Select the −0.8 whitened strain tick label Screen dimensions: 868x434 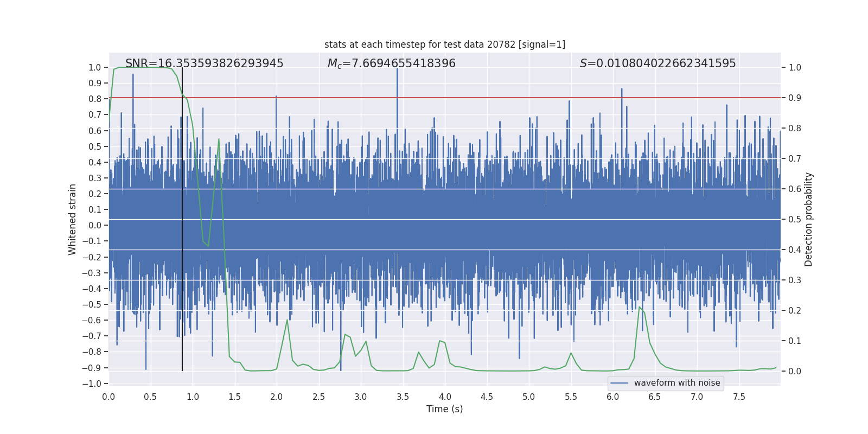(x=92, y=352)
